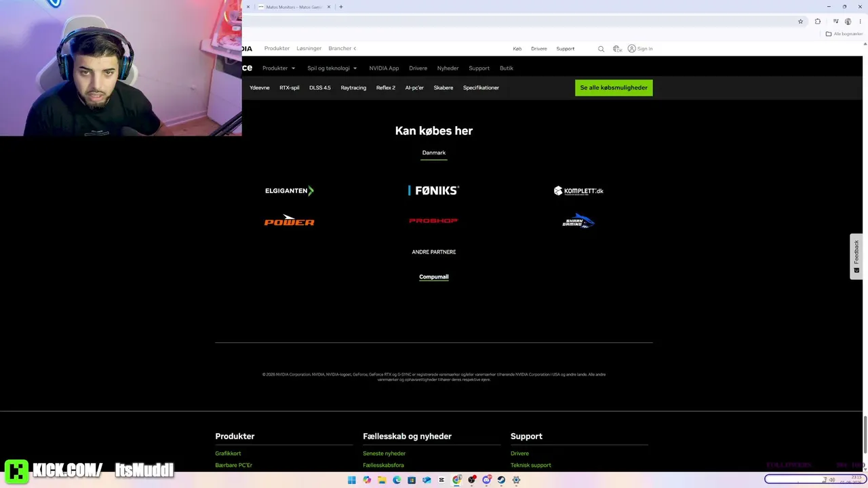Open the Føniks retailer logo

[434, 190]
